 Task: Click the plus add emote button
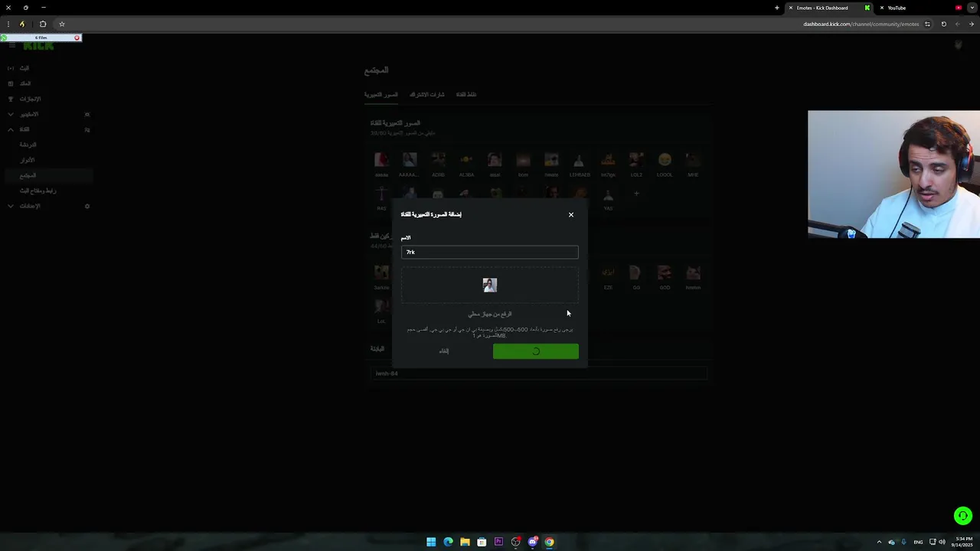tap(636, 193)
